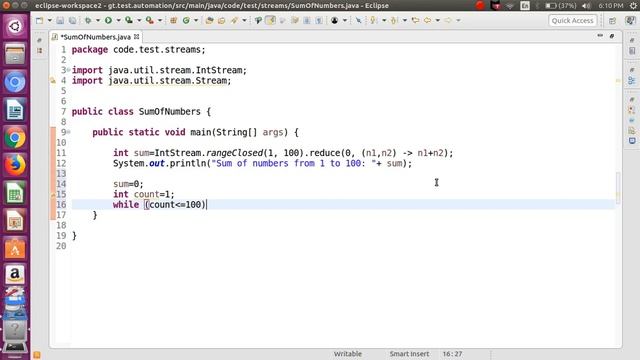The width and height of the screenshot is (640, 360).
Task: Go back with the yellow Back arrow
Action: point(427,20)
